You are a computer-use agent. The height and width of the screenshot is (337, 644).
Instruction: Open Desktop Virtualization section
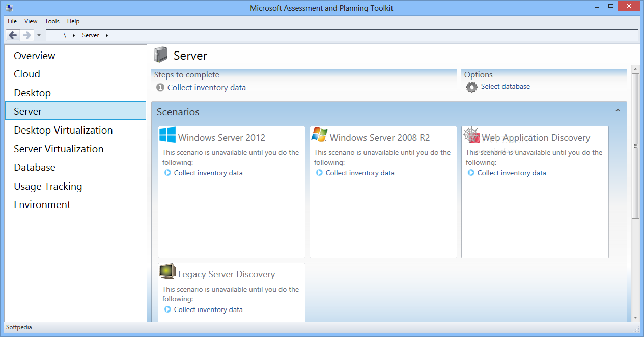point(75,130)
